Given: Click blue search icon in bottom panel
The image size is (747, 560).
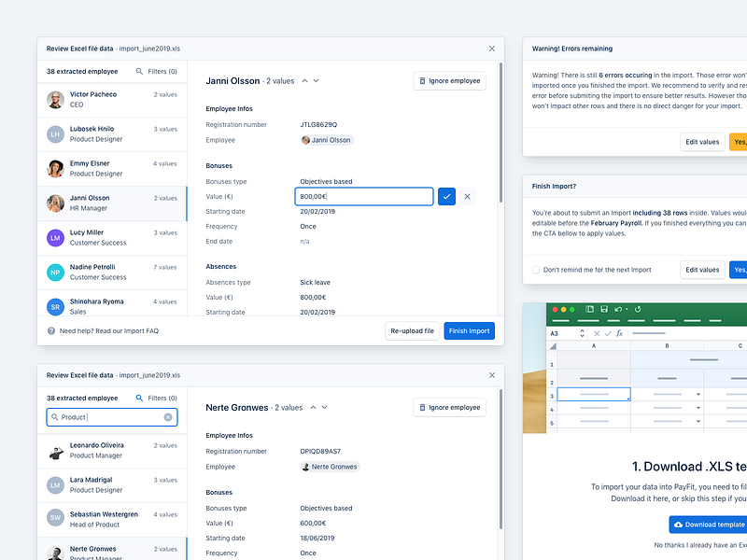Looking at the screenshot, I should (x=139, y=399).
